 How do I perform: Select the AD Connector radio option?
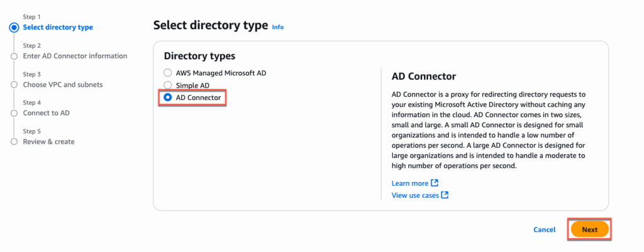click(168, 98)
